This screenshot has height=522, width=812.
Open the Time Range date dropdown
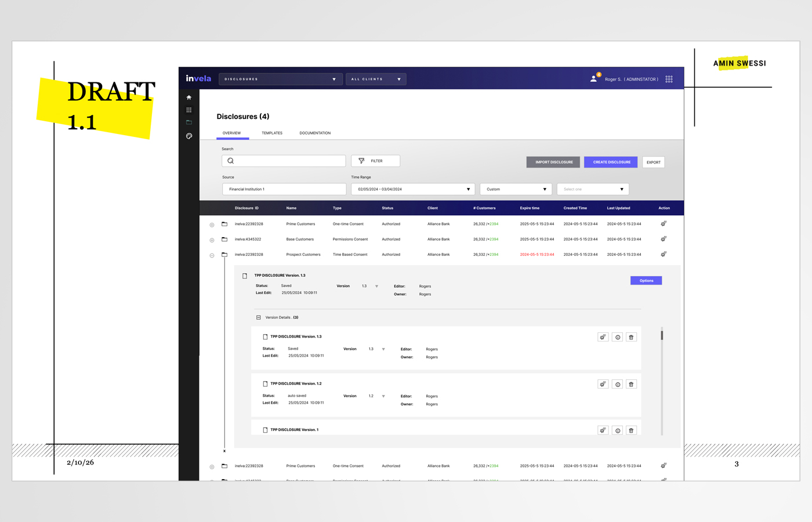click(x=412, y=189)
